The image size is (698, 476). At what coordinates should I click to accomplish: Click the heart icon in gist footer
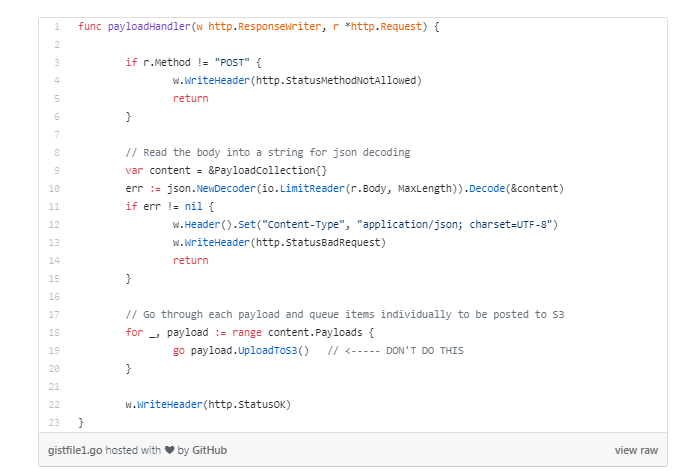[170, 450]
